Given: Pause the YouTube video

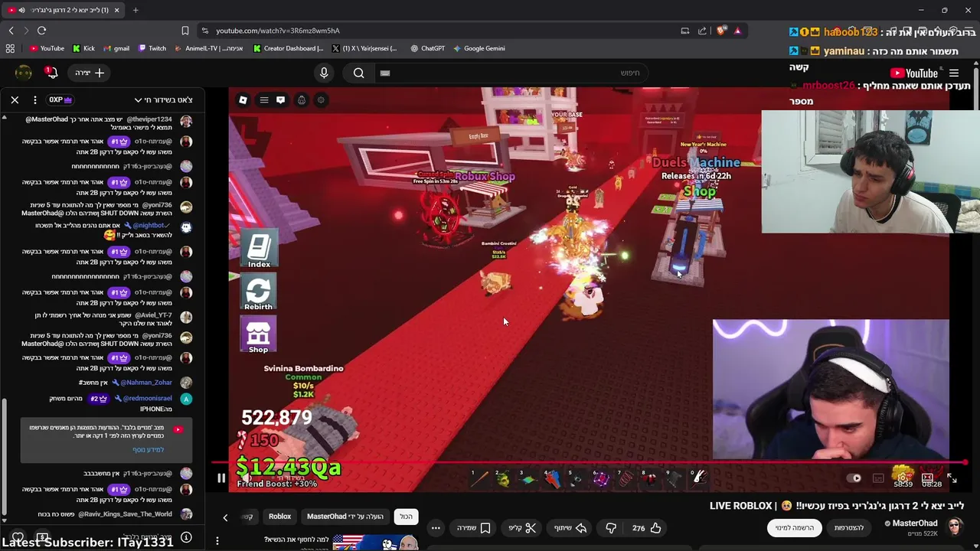Looking at the screenshot, I should 221,478.
